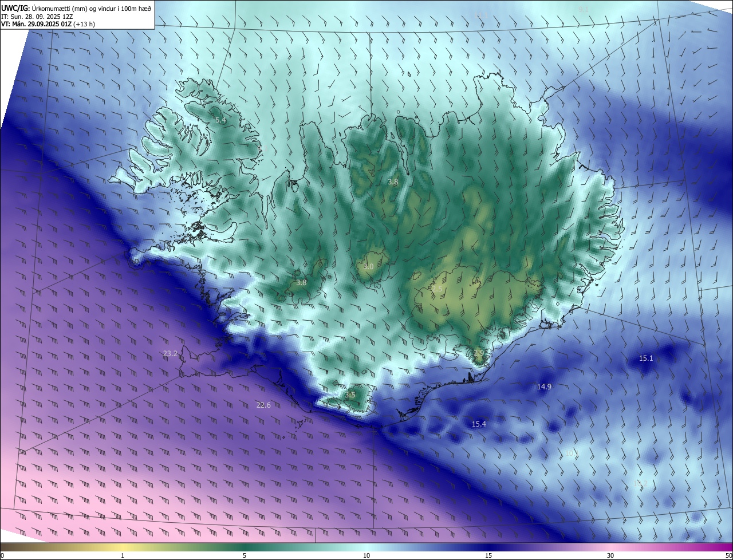
Task: Click the 3.0 value on the glacier
Action: coord(368,266)
